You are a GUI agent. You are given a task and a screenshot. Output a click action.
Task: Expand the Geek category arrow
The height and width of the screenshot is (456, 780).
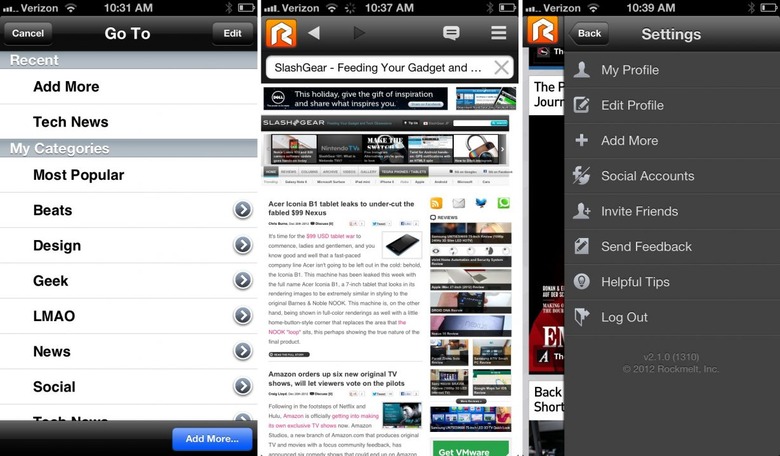(243, 280)
